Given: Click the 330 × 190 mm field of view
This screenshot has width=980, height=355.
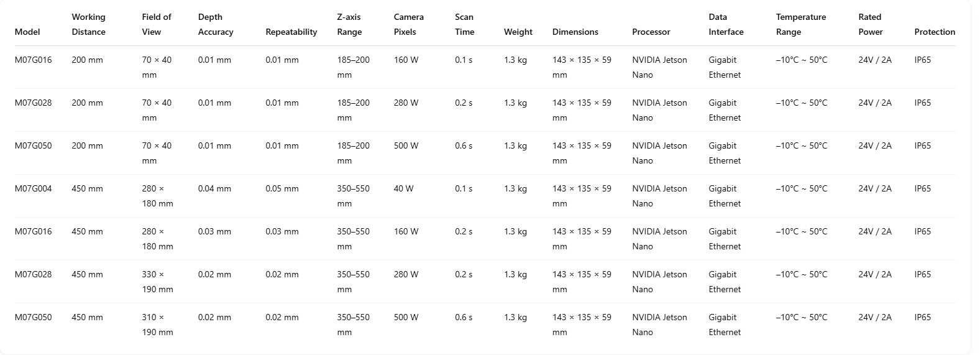Looking at the screenshot, I should 158,282.
